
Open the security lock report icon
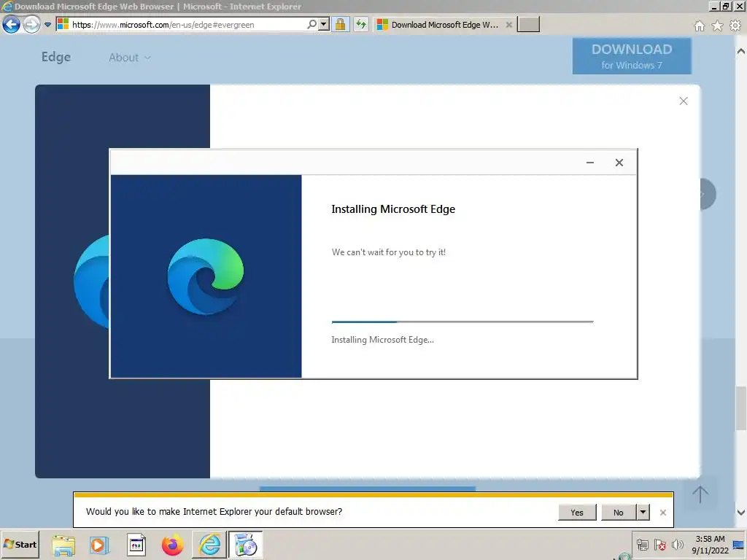click(x=340, y=24)
